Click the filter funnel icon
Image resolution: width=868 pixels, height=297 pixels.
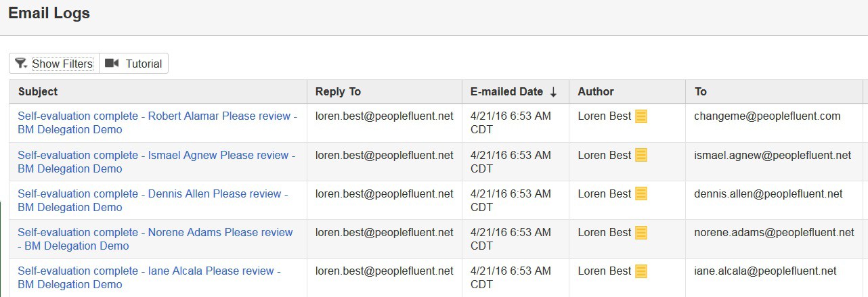[21, 63]
